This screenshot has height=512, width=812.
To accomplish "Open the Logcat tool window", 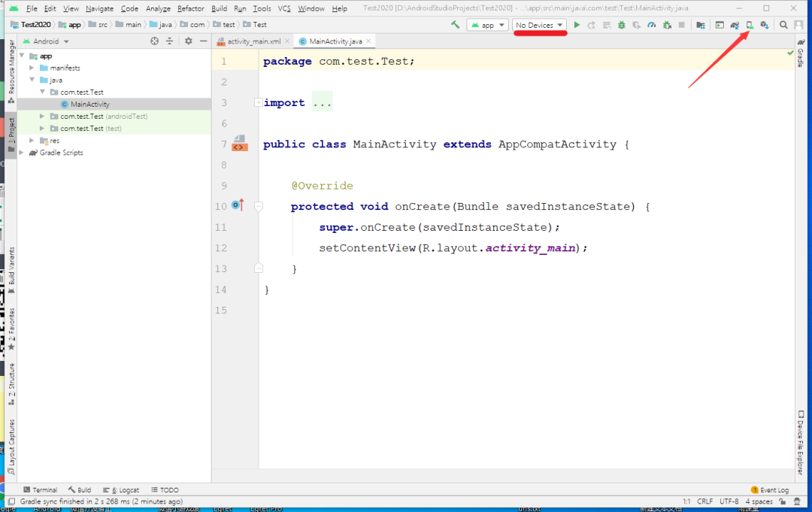I will (120, 489).
